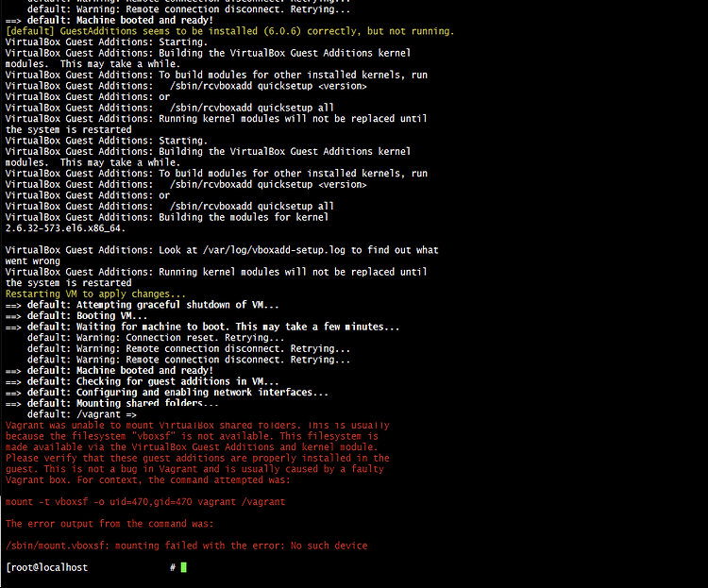Click the "[root@localhost" shell prompt
This screenshot has width=708, height=588.
point(47,567)
